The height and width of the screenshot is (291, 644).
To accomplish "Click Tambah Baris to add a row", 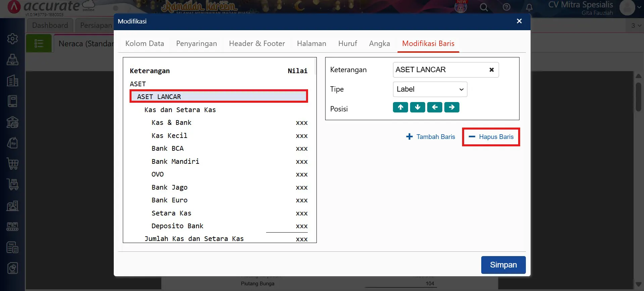I will coord(431,137).
